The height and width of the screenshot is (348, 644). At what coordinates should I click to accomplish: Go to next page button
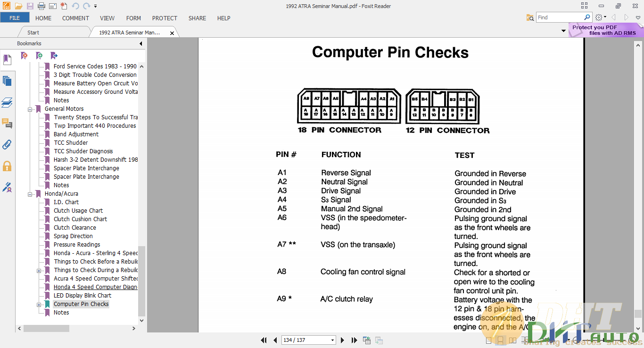[342, 340]
